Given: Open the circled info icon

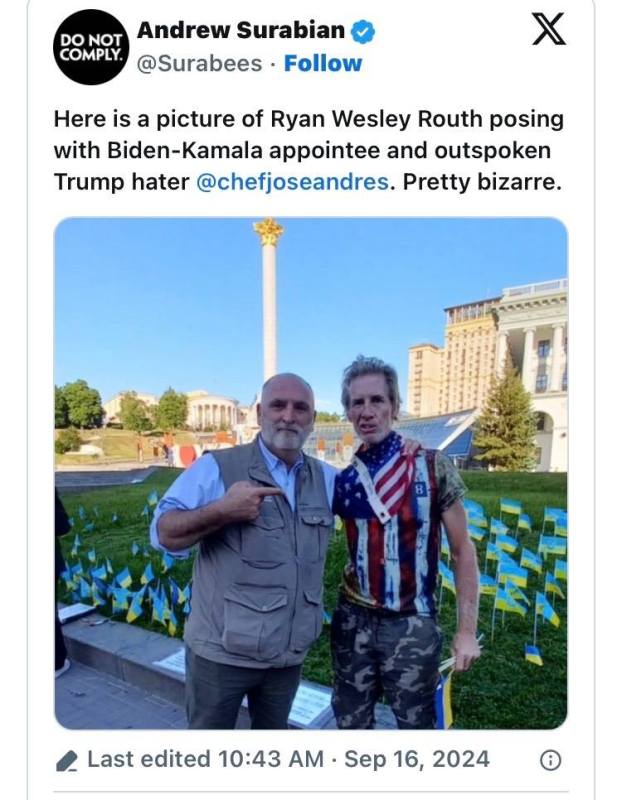Looking at the screenshot, I should coord(551,760).
